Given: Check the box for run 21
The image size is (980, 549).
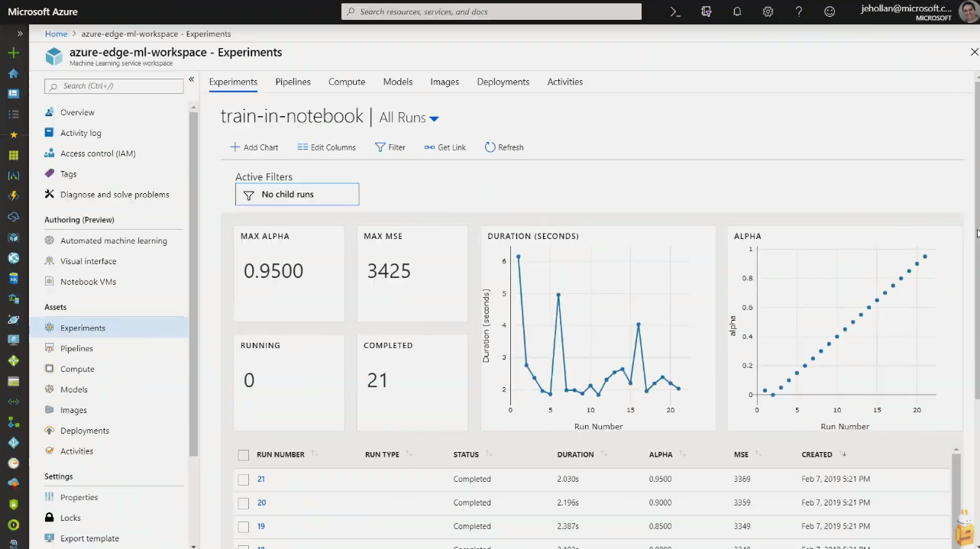Looking at the screenshot, I should 244,480.
